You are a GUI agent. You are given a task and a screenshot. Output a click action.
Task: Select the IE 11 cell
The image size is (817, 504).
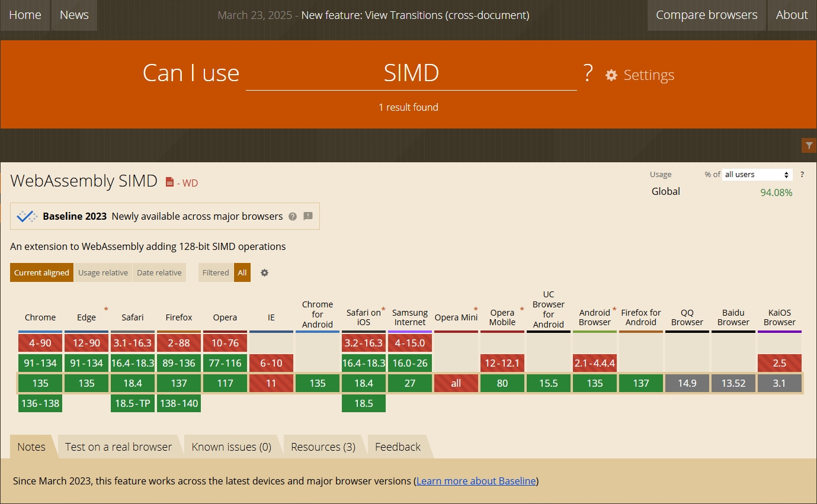271,383
